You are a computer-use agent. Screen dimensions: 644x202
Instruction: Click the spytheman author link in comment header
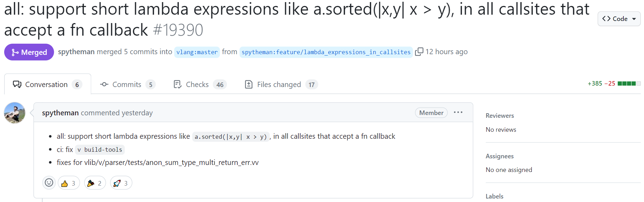(x=60, y=113)
